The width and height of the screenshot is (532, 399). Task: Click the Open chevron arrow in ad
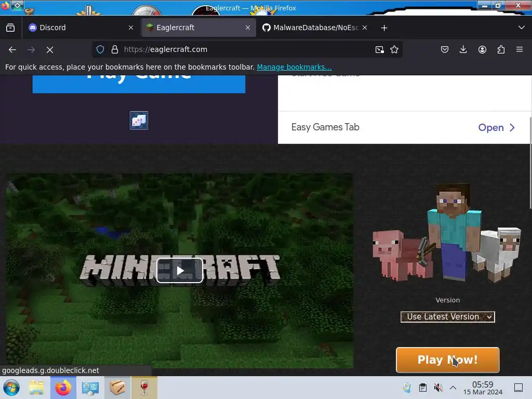pyautogui.click(x=512, y=128)
